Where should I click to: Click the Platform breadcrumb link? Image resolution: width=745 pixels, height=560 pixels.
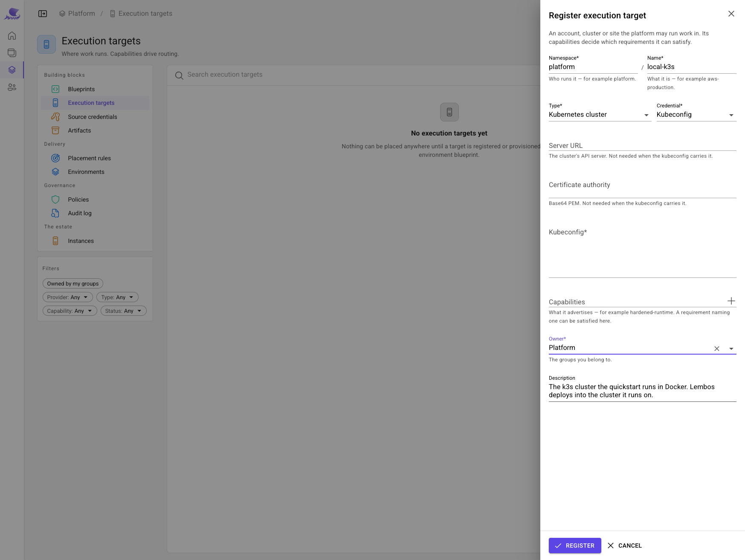[x=77, y=14]
